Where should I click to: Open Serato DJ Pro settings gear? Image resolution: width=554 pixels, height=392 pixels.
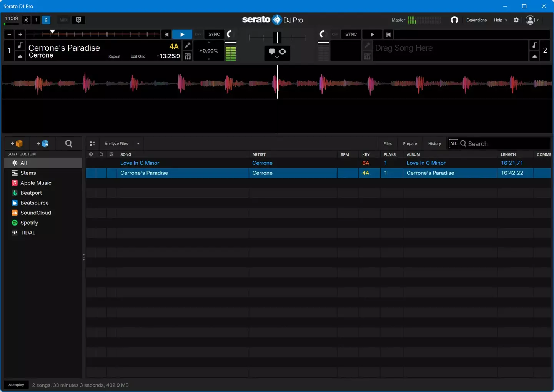coord(516,20)
